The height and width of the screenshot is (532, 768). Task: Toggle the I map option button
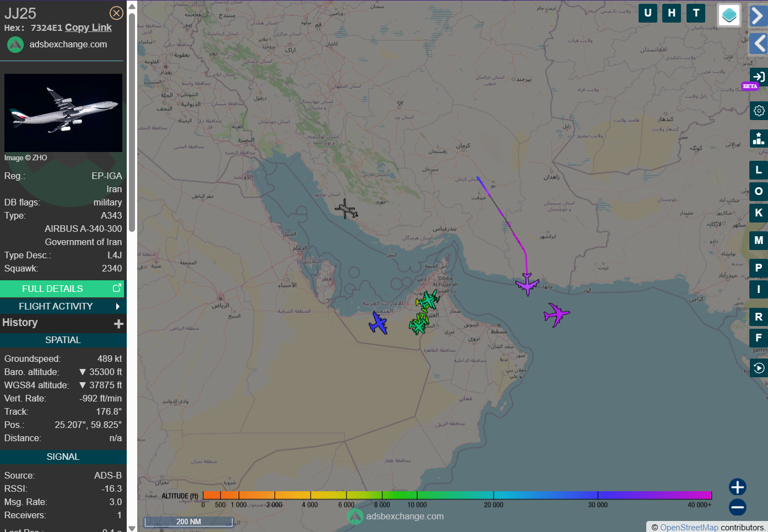(x=759, y=289)
